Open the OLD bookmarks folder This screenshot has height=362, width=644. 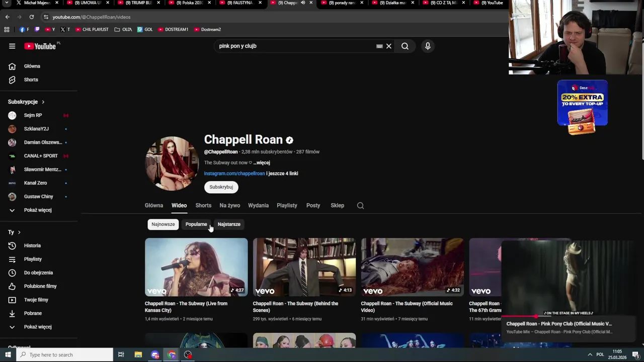tap(123, 30)
